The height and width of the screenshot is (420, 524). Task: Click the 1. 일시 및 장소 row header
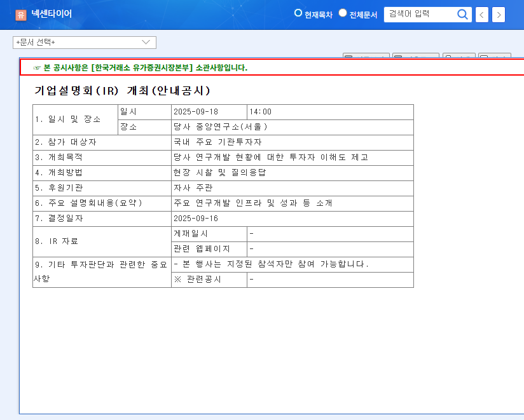[75, 119]
